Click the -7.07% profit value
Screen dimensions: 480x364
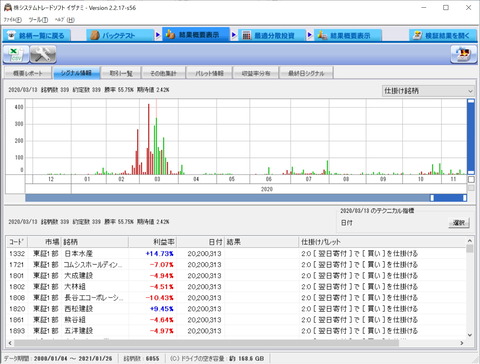[x=161, y=265]
